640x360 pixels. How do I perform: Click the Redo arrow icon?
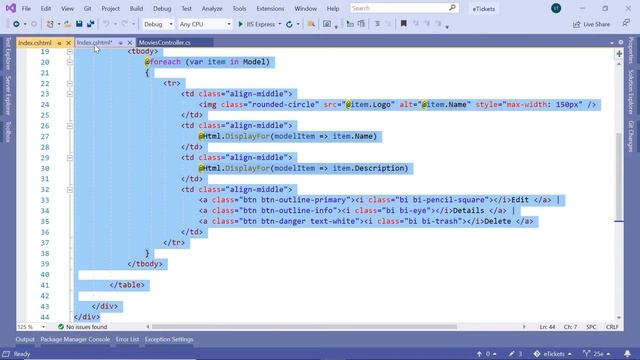(124, 24)
